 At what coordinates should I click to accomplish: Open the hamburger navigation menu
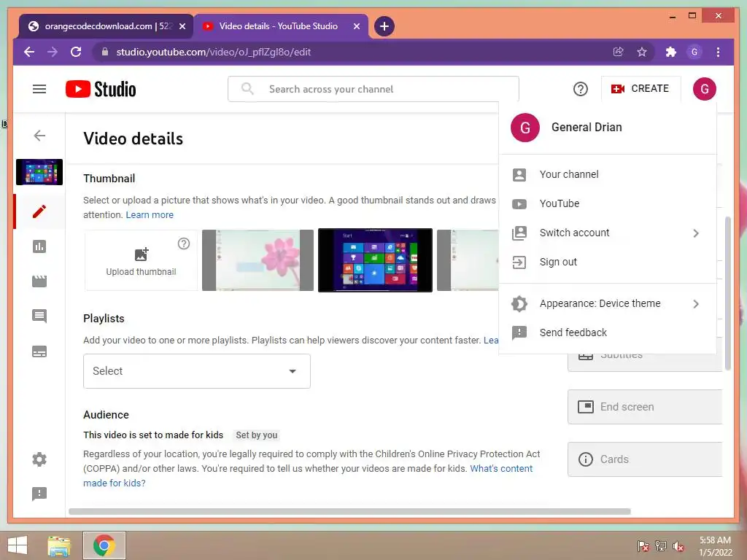[x=39, y=89]
